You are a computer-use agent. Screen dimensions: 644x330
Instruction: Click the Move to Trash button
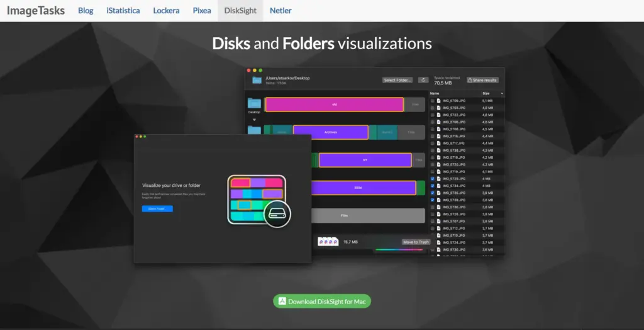click(x=416, y=242)
